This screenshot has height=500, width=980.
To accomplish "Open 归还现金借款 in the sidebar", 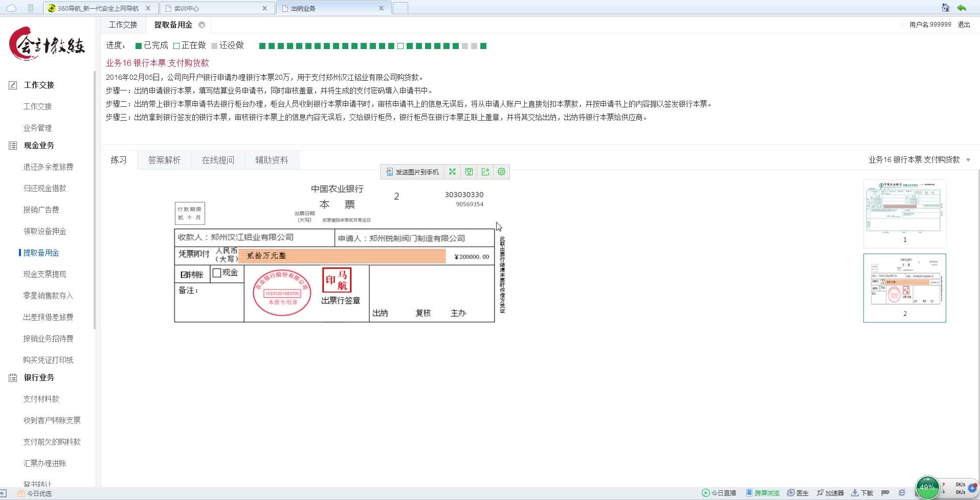I will tap(44, 188).
